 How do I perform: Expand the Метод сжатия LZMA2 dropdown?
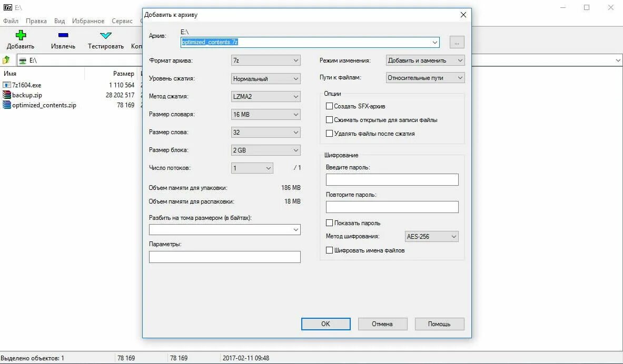tap(265, 96)
